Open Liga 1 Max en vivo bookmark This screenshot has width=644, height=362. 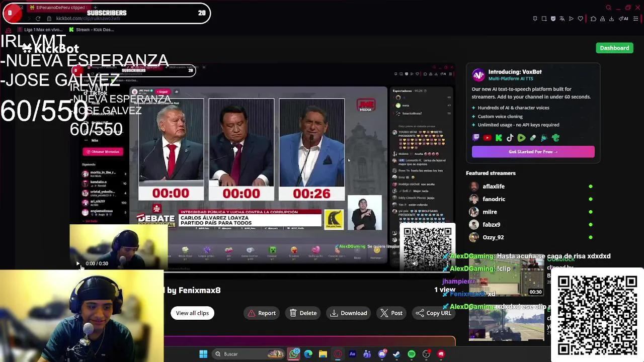(40, 30)
